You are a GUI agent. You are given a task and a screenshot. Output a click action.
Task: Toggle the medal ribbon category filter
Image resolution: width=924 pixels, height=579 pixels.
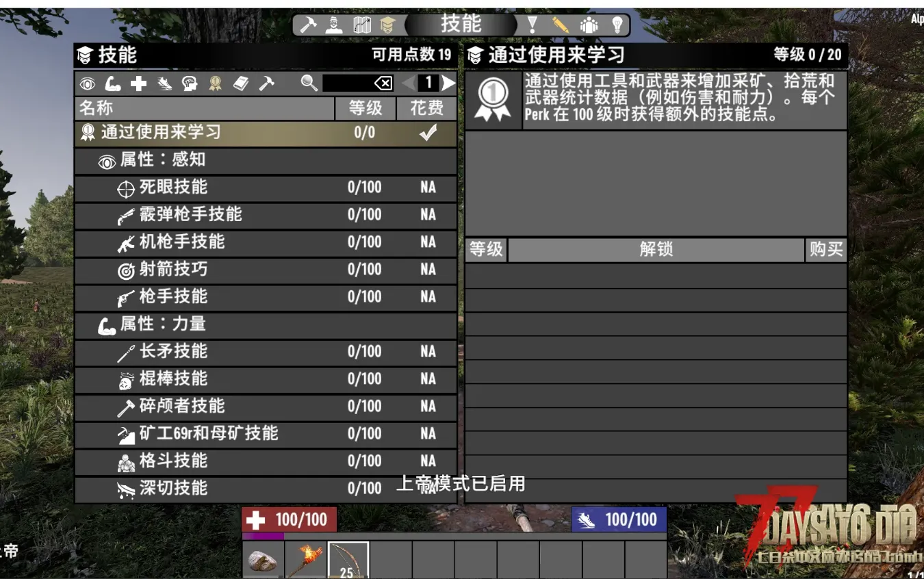point(216,83)
